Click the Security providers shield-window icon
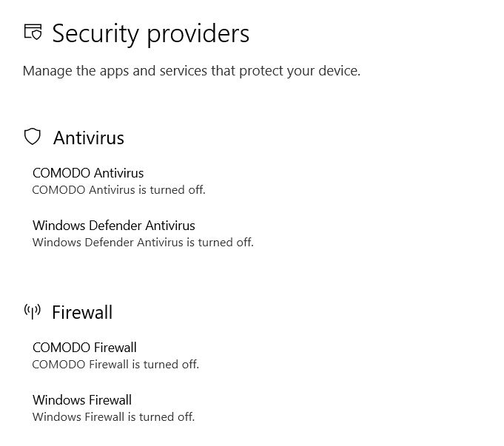 pyautogui.click(x=33, y=32)
